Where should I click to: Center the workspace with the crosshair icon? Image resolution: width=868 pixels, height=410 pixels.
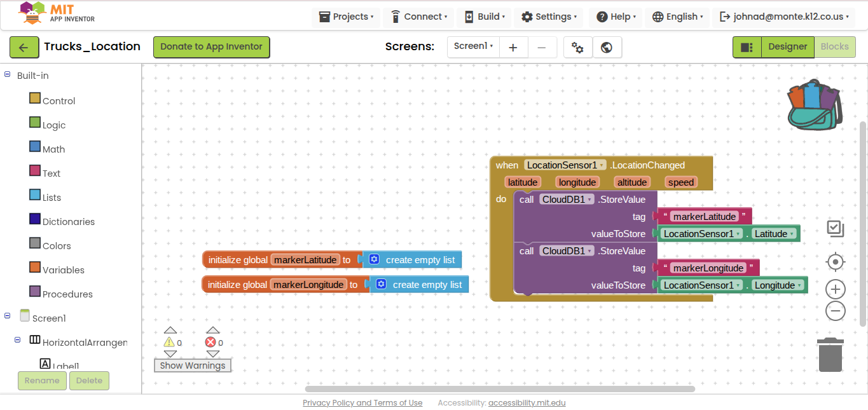click(x=835, y=262)
